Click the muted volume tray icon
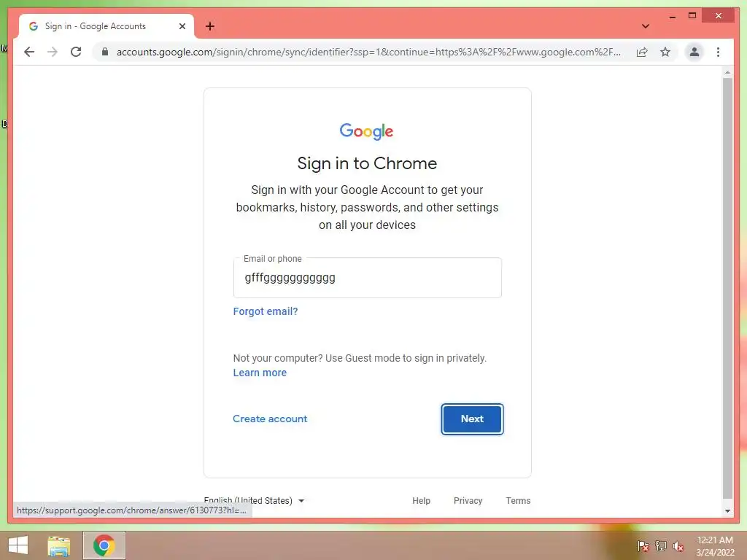747x560 pixels. 678,546
